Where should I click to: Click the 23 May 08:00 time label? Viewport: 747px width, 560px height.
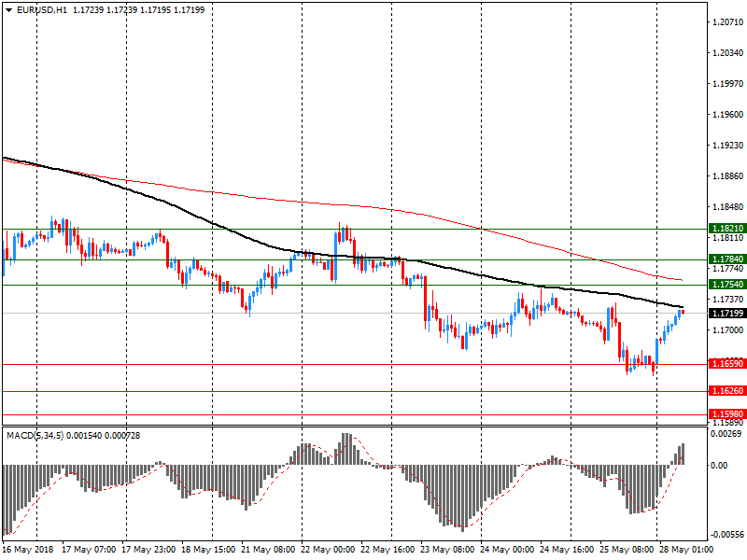pos(447,550)
